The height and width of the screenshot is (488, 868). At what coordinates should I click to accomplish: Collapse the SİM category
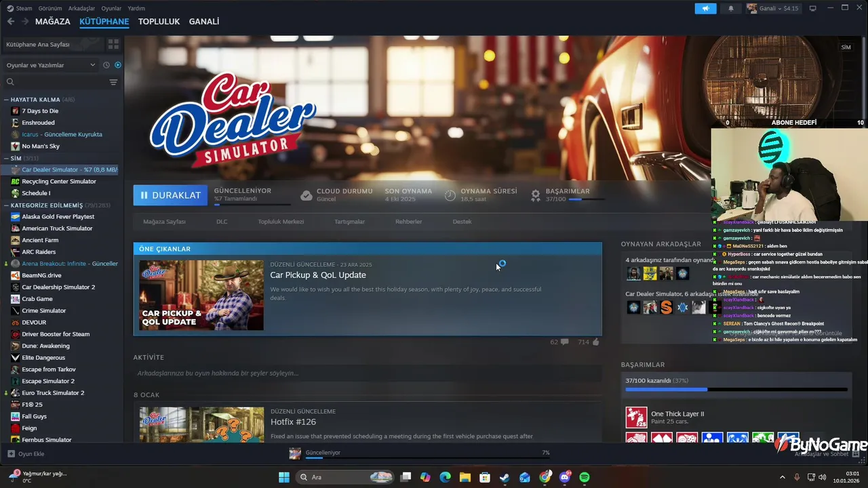coord(6,158)
